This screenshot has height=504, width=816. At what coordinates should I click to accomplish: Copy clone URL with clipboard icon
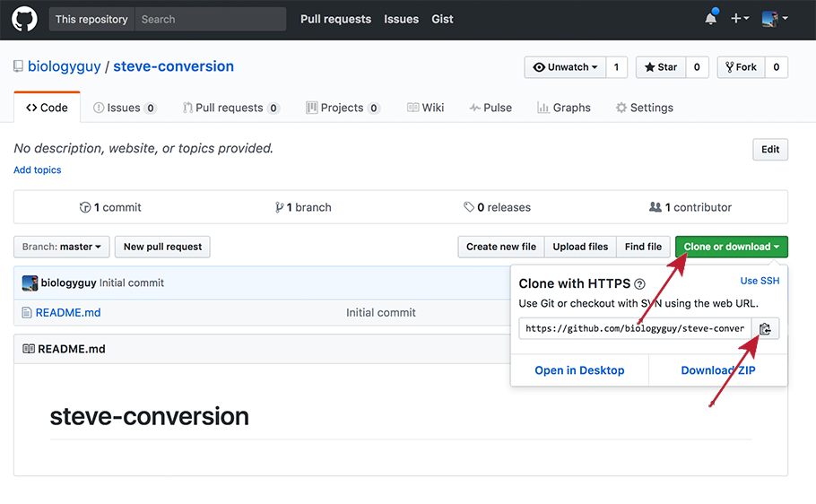point(765,328)
